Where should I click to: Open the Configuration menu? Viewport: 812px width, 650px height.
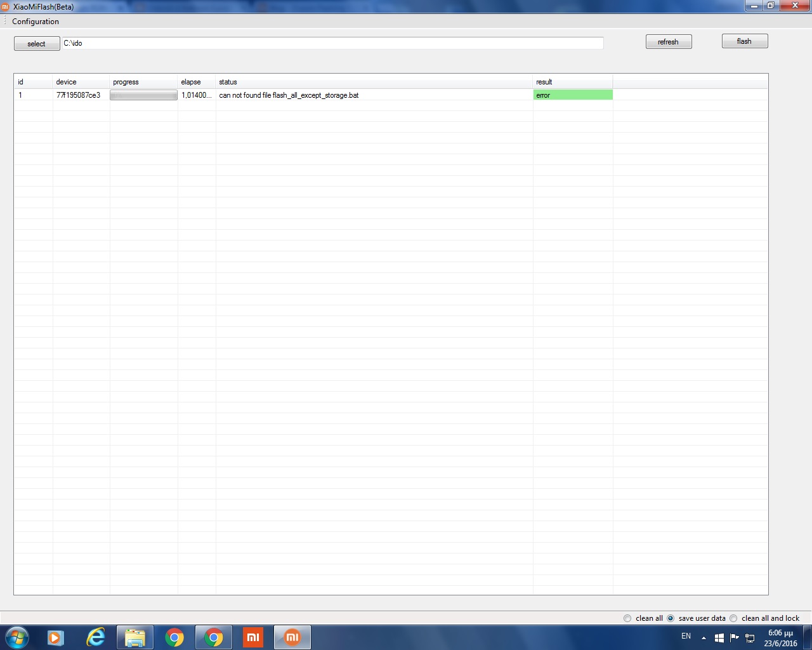36,22
